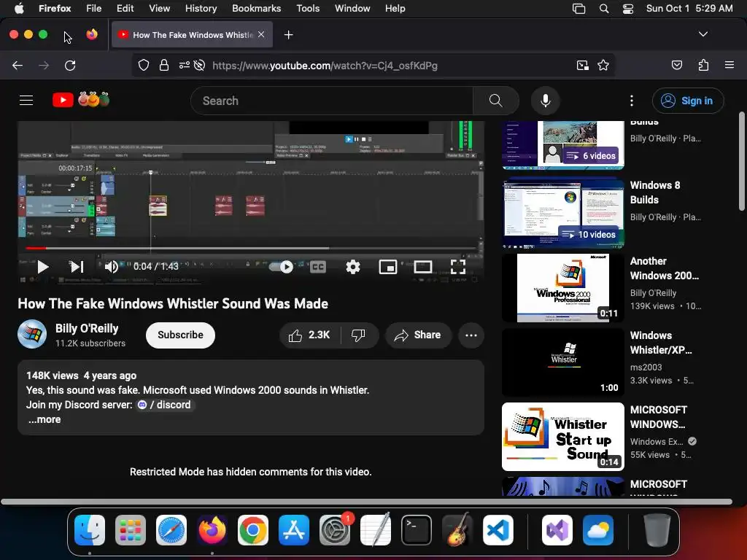Like the video with thumbs up
The width and height of the screenshot is (747, 560).
tap(309, 335)
